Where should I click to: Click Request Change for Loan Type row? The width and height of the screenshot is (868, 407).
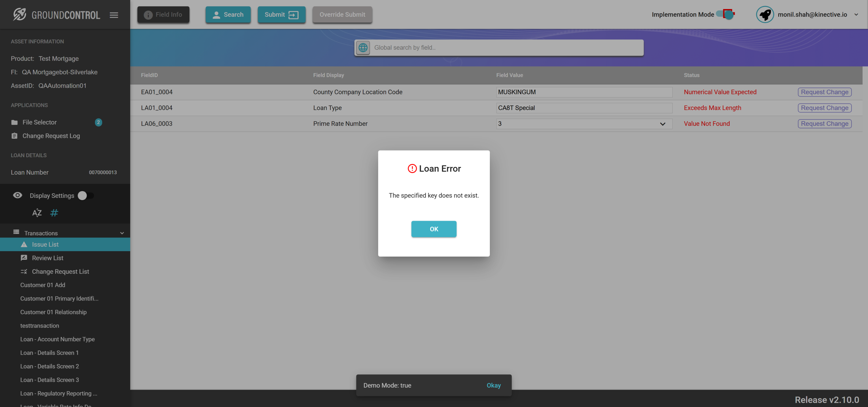pos(824,108)
